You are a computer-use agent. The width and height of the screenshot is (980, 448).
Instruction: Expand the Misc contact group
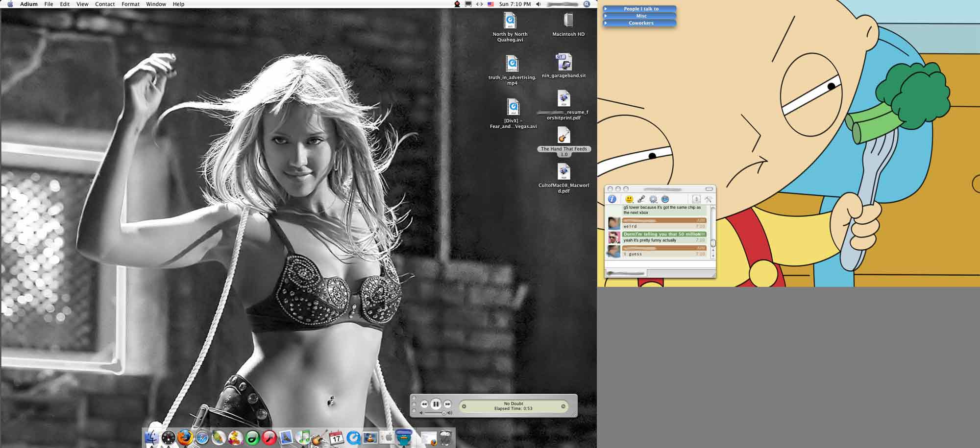(x=639, y=16)
